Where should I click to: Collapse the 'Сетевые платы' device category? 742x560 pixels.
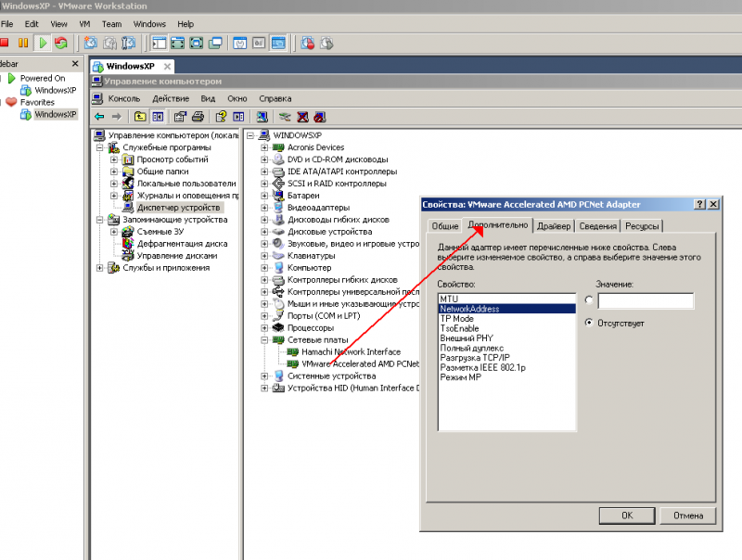point(264,340)
